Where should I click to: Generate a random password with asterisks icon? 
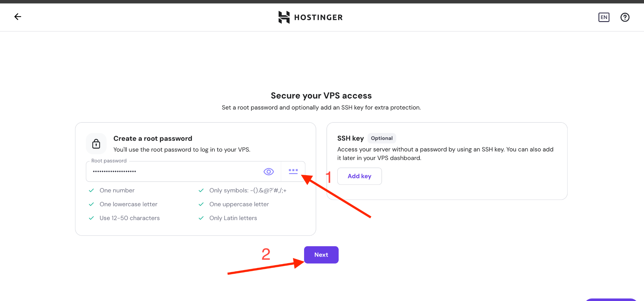[x=293, y=172]
